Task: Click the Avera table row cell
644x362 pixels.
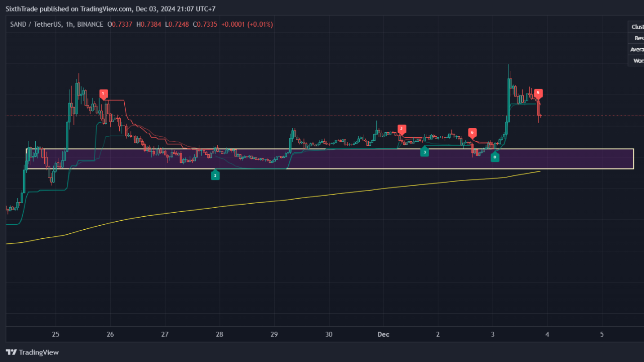Action: pos(636,49)
